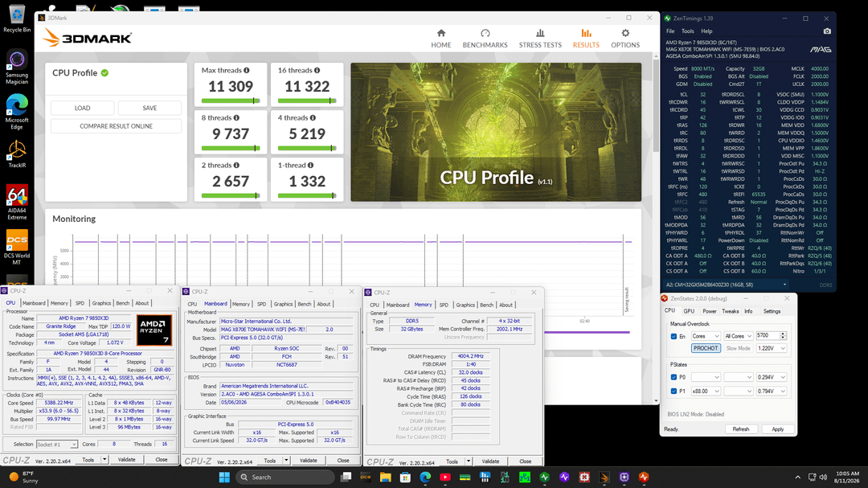This screenshot has width=868, height=488.
Task: Open the 1.220V voltage dropdown
Action: [771, 348]
